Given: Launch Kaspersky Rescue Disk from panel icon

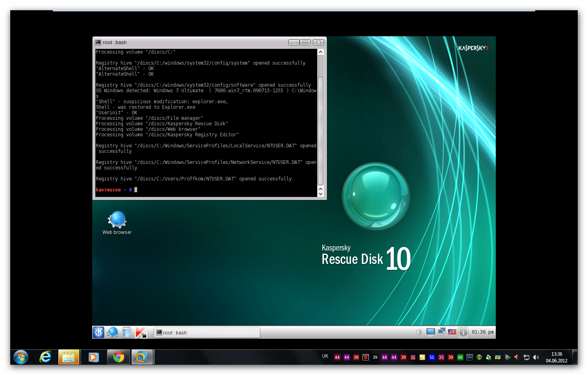Looking at the screenshot, I should (x=141, y=332).
